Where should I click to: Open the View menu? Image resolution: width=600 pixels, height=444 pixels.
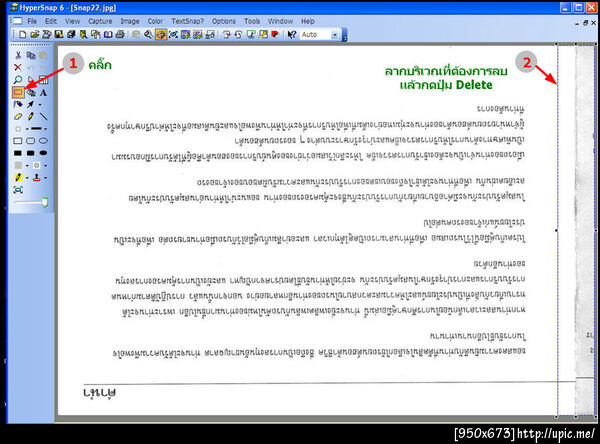pyautogui.click(x=72, y=21)
